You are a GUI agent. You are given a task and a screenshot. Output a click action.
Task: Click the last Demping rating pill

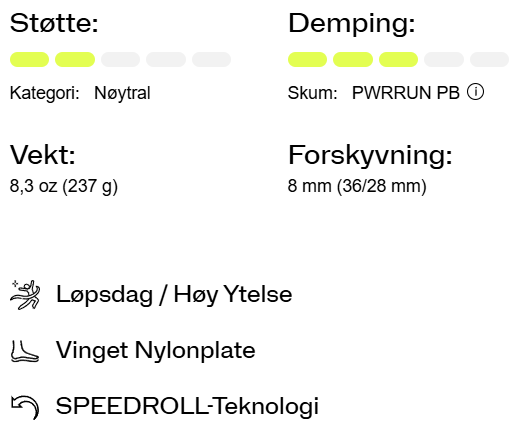[x=489, y=60]
